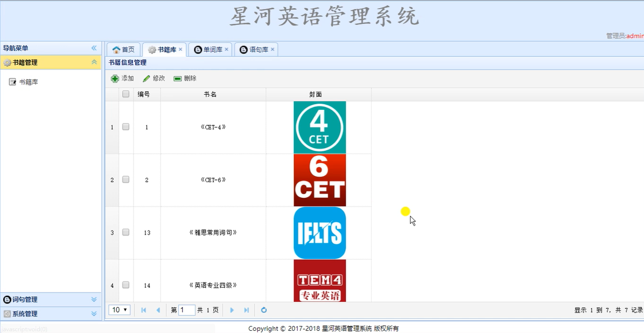Click the pencil Modify icon
Screen dimensions: 644x333
click(x=146, y=78)
